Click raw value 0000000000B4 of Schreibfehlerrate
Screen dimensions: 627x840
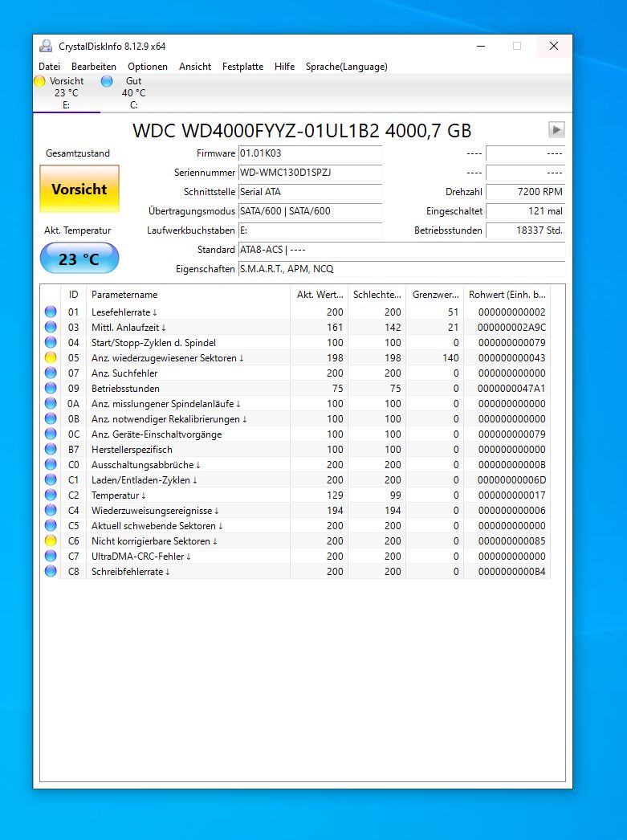tap(512, 572)
